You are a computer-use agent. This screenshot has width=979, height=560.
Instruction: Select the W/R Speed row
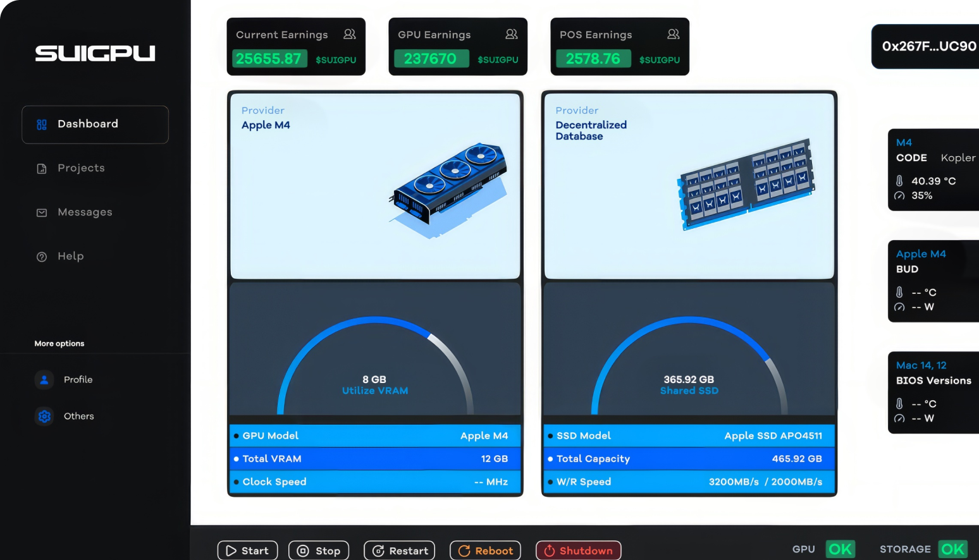point(689,482)
